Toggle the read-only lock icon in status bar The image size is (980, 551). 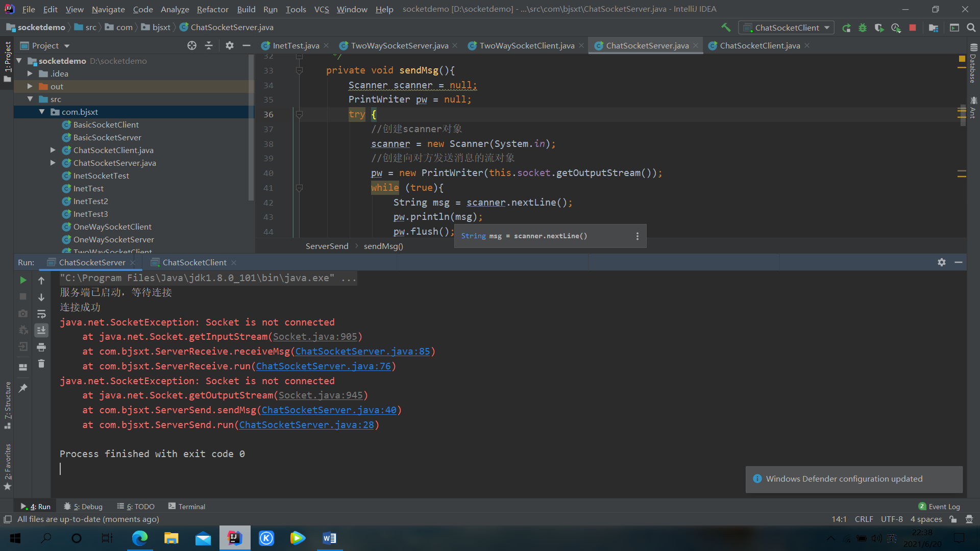[x=953, y=519]
